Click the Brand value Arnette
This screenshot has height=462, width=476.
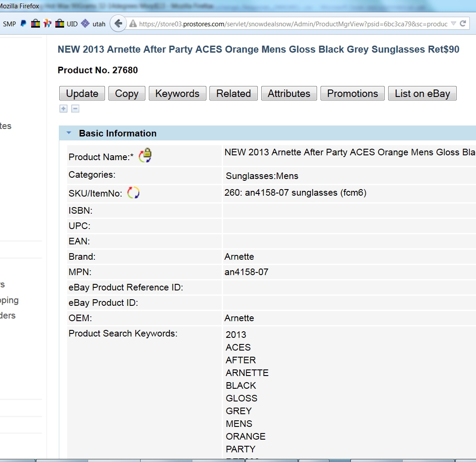coord(239,257)
